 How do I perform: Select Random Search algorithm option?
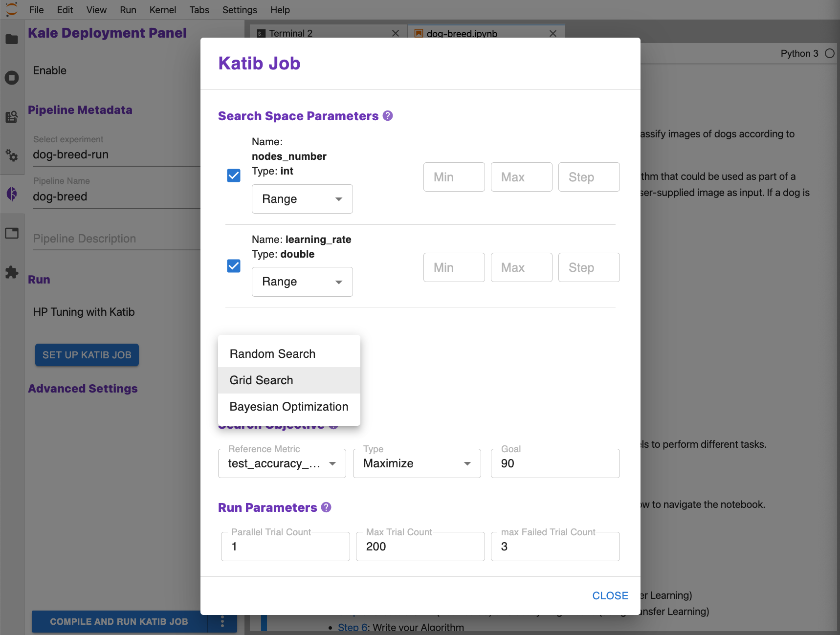(x=289, y=354)
